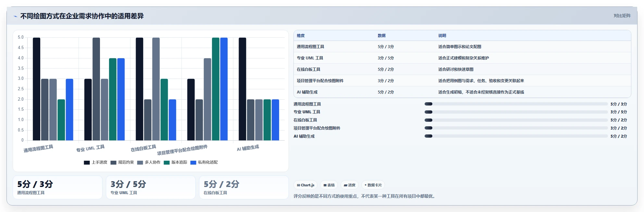
Task: Click the 专业 UML 工具 progress bar
Action: [x=516, y=112]
